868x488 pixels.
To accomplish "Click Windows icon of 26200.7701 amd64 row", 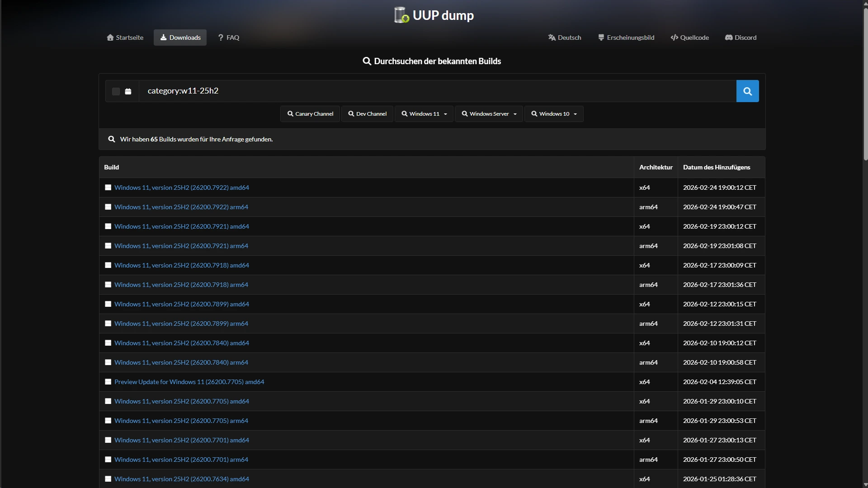I will (x=108, y=440).
